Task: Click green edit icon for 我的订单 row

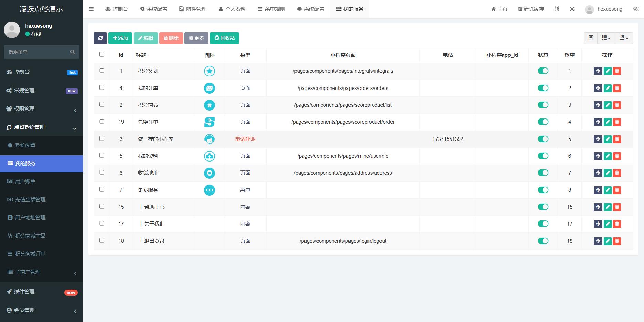Action: [x=608, y=88]
